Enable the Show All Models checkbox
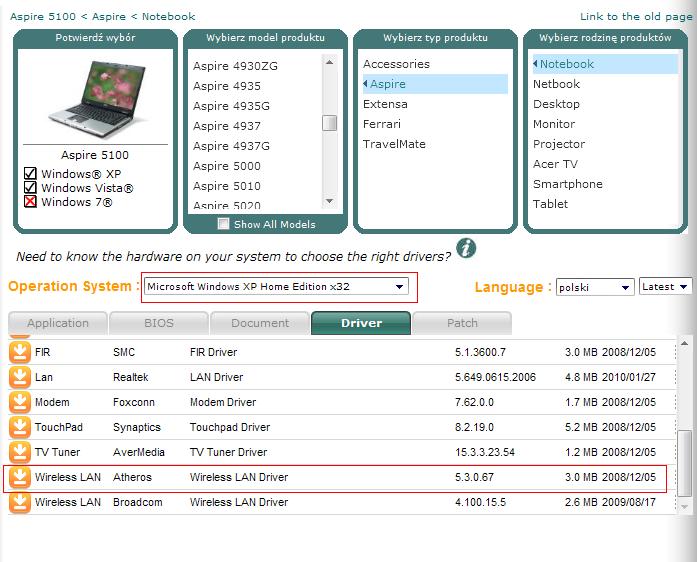 click(x=224, y=224)
